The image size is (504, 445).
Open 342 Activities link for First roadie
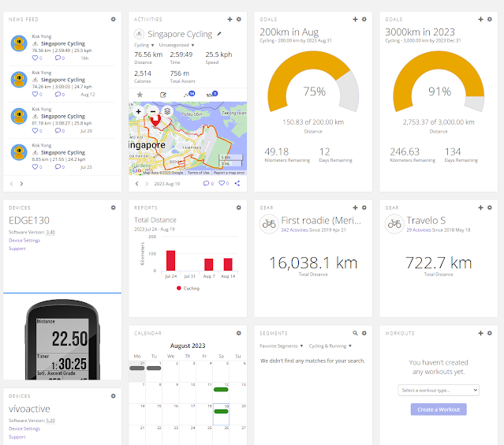pyautogui.click(x=294, y=230)
